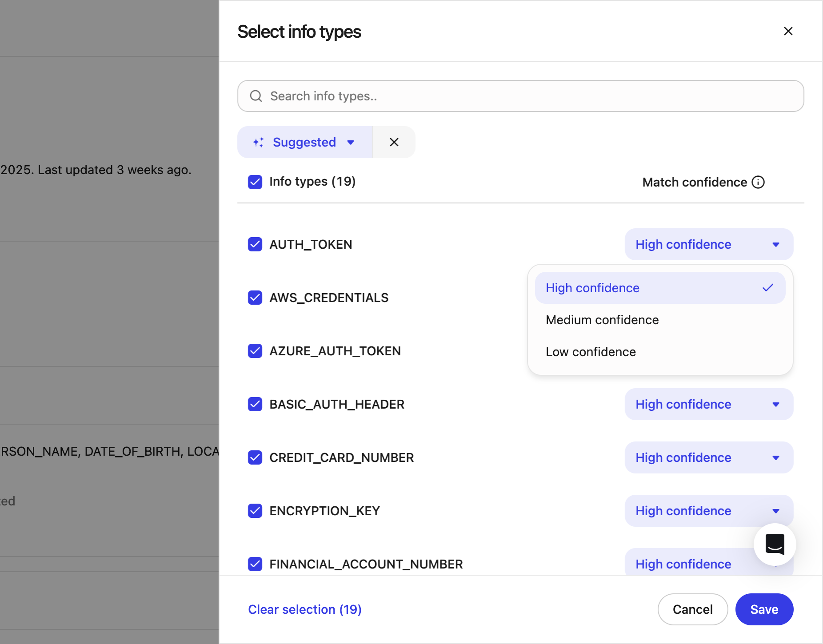Close the Select info types panel
Viewport: 823px width, 644px height.
[788, 31]
